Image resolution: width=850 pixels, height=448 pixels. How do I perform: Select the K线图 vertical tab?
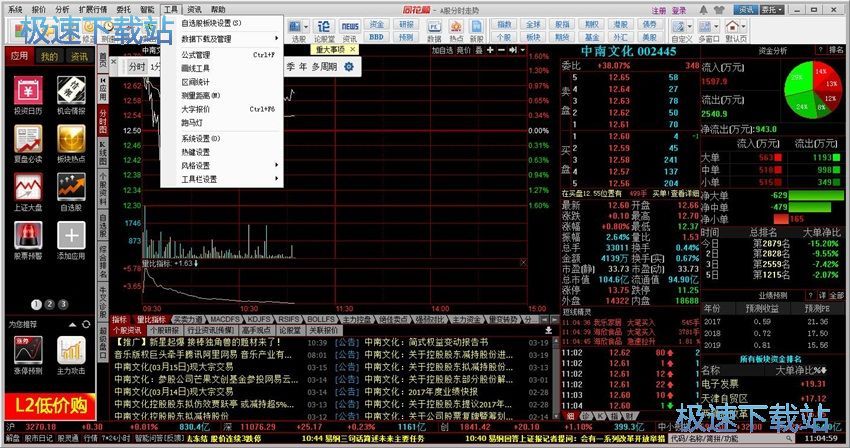(x=103, y=153)
